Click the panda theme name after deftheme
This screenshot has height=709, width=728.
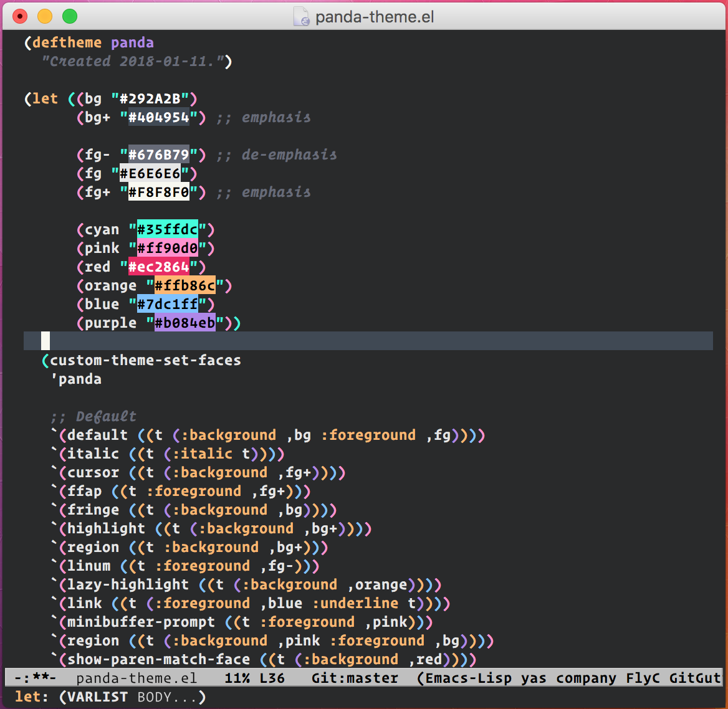click(132, 43)
